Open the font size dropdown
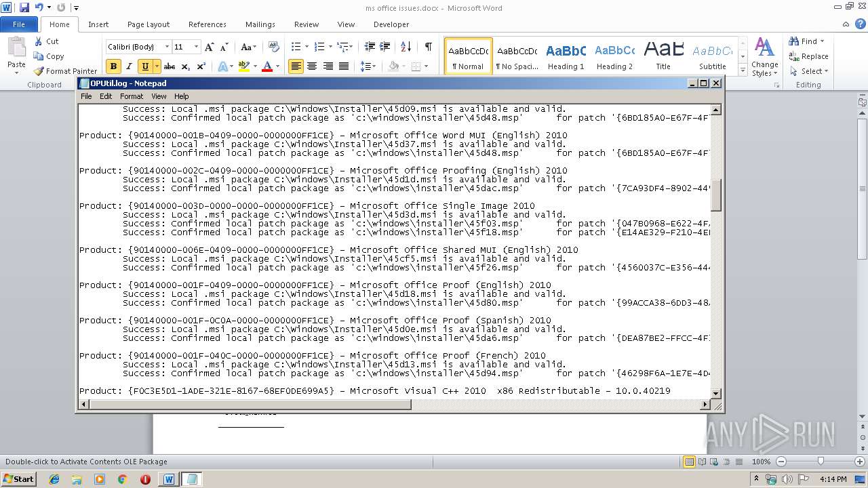Screen dimensions: 868x488 (196, 47)
